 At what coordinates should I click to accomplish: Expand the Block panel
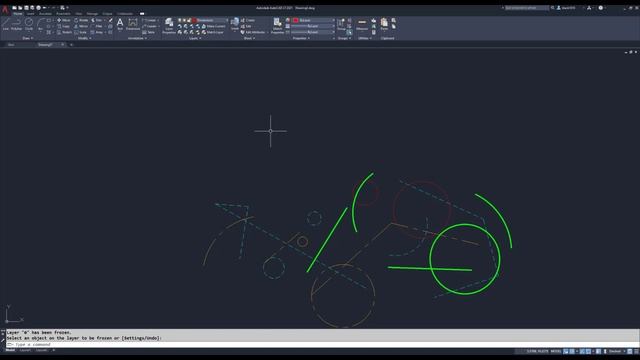pyautogui.click(x=249, y=38)
